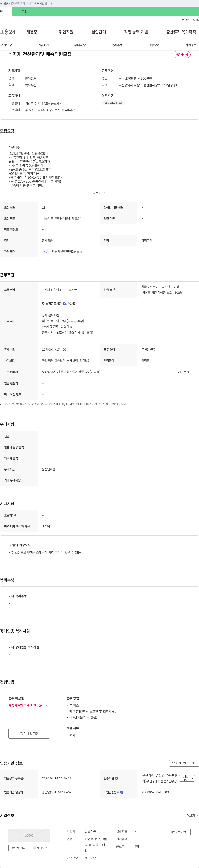This screenshot has height=868, width=199.
Task: Click the KEC0052506180003 certification number
Action: 156,792
